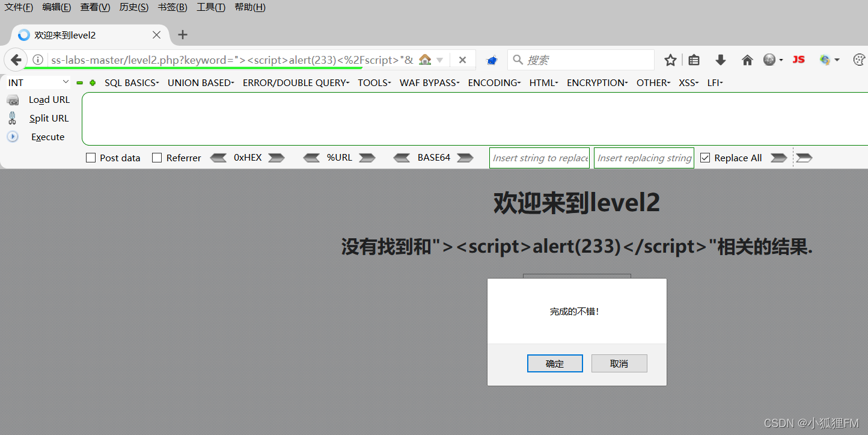Click filled arrow after Replace All
Image resolution: width=868 pixels, height=435 pixels.
point(778,158)
